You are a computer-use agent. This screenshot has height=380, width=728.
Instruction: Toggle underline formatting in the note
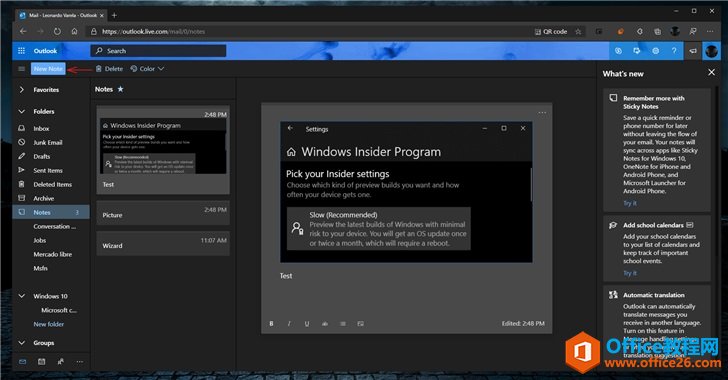tap(306, 323)
